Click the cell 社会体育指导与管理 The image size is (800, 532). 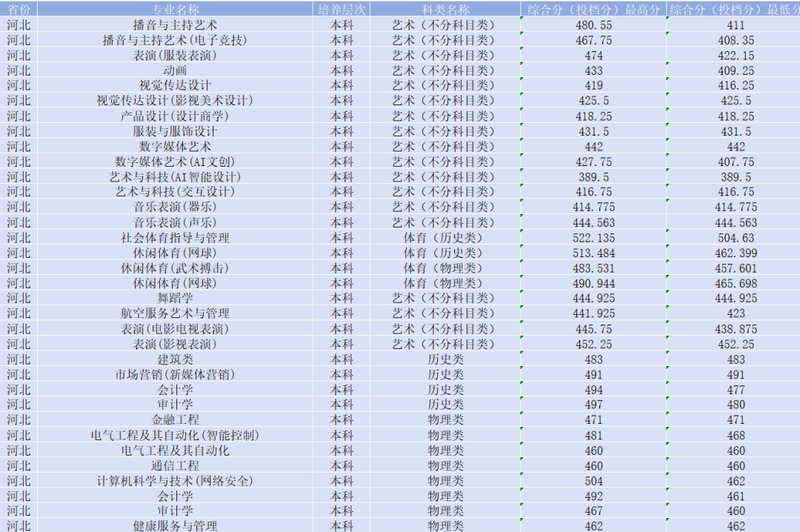(175, 237)
